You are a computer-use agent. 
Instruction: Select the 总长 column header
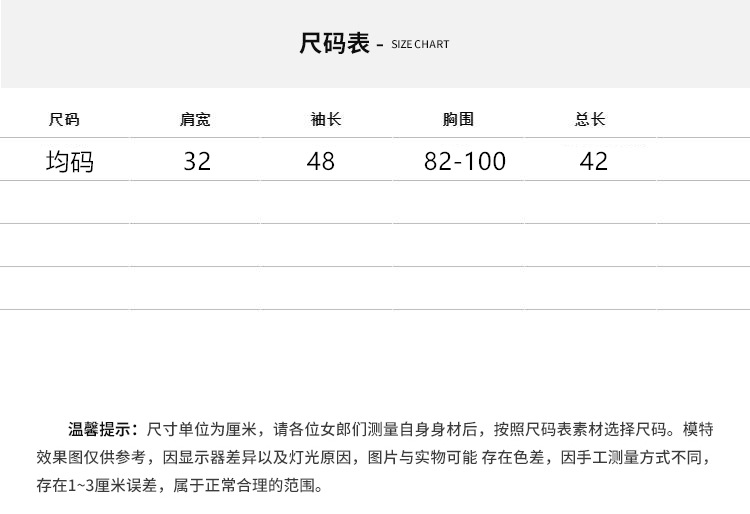(590, 119)
